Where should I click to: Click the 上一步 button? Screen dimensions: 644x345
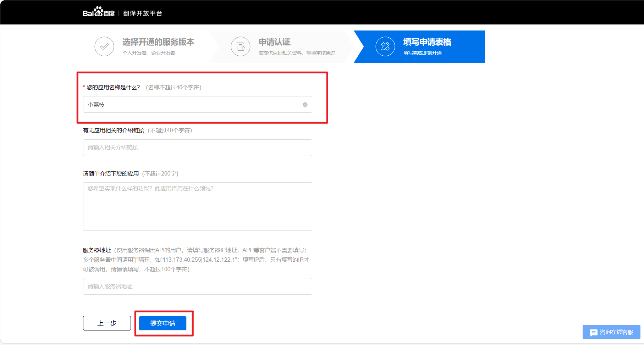click(107, 323)
